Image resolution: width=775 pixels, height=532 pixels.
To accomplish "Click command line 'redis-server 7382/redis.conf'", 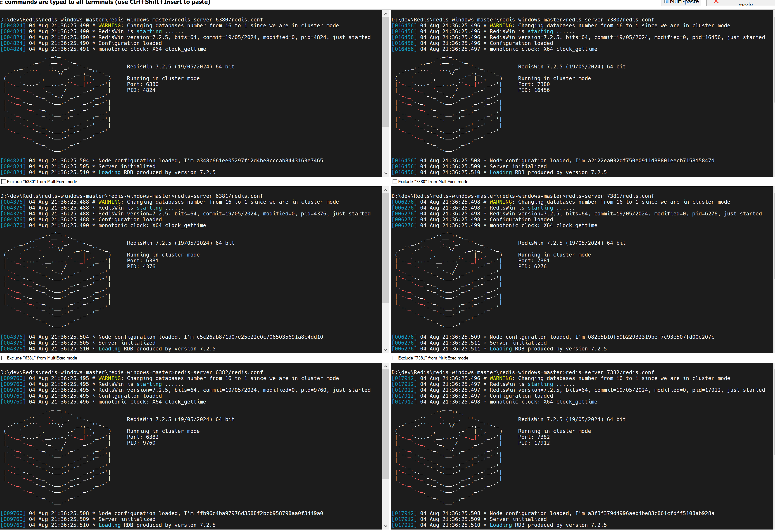I will 610,372.
